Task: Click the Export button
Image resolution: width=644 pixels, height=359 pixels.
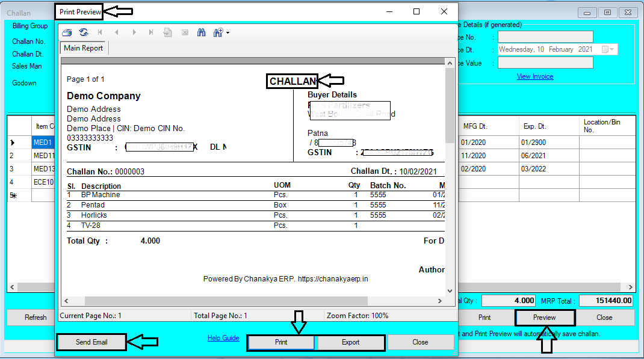Action: (351, 343)
